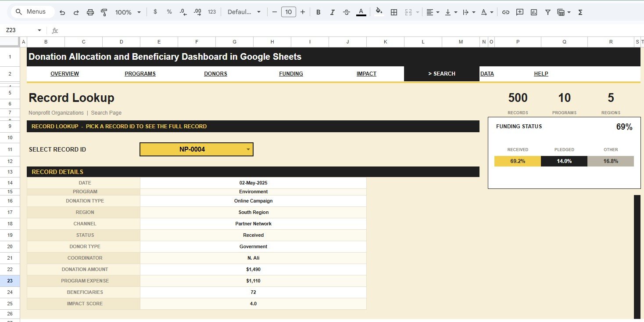Screen dimensions: 644x322
Task: Open the fill color bucket
Action: click(x=379, y=12)
